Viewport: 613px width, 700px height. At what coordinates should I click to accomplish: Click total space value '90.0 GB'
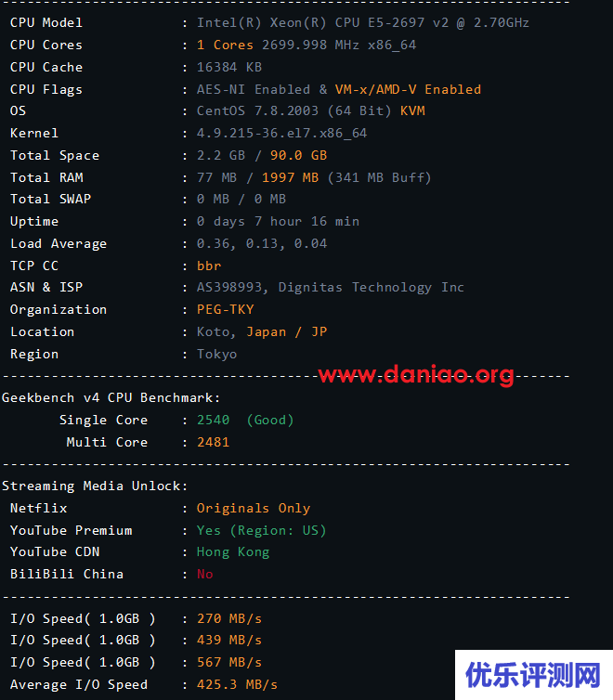coord(299,155)
